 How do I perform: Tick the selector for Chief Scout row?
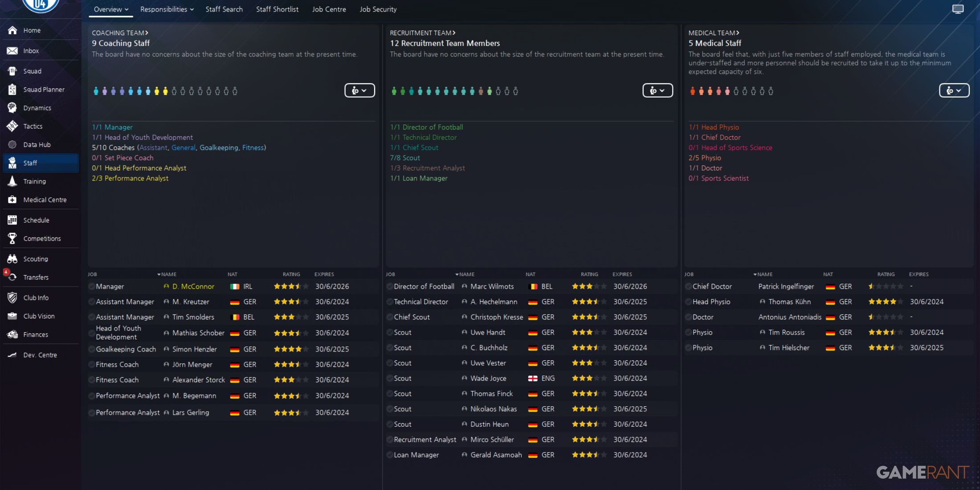pos(389,317)
